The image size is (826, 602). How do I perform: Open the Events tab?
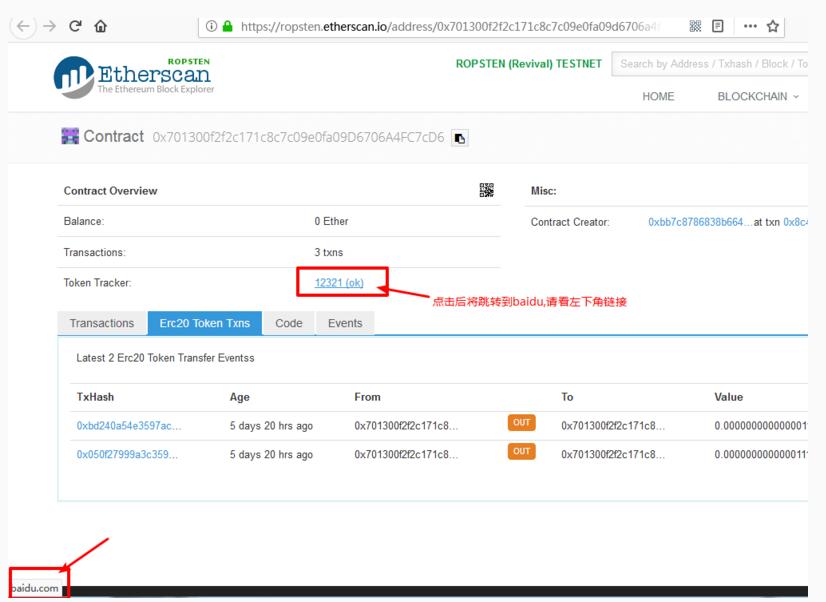pyautogui.click(x=345, y=323)
